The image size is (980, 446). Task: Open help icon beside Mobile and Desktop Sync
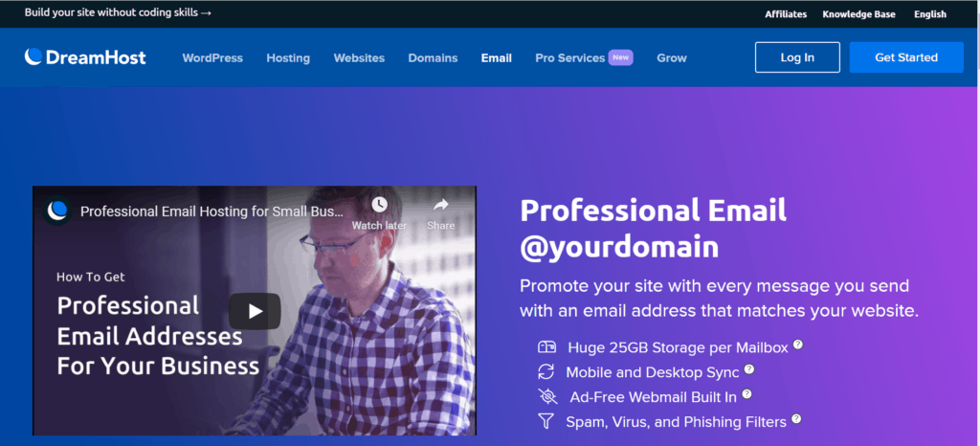748,369
